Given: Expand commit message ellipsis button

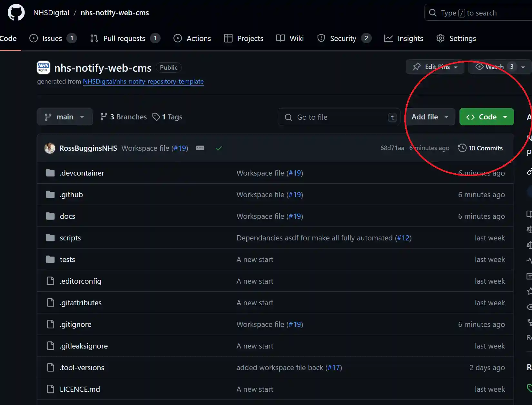Looking at the screenshot, I should 200,148.
